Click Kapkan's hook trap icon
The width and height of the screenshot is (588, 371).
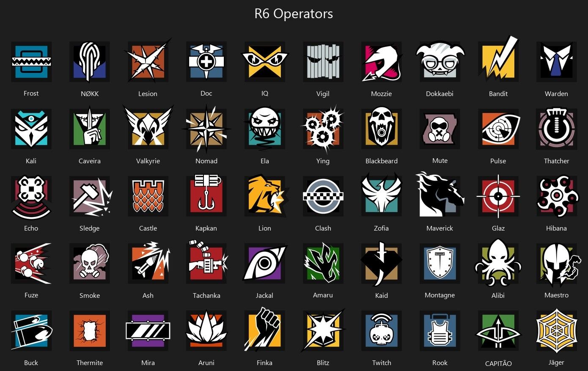(x=206, y=195)
